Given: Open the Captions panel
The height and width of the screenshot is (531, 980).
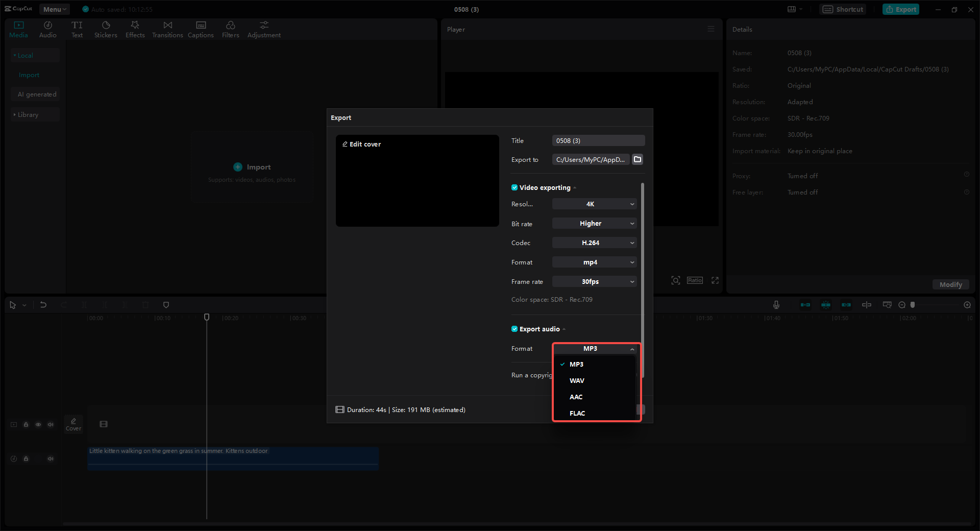Looking at the screenshot, I should (201, 29).
